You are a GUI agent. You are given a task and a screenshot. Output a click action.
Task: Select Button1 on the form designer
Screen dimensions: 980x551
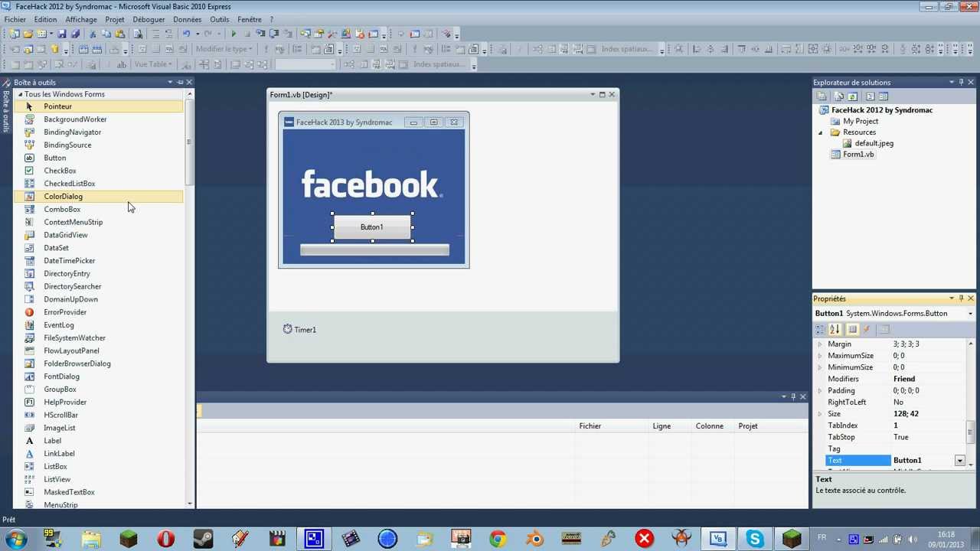(x=372, y=227)
